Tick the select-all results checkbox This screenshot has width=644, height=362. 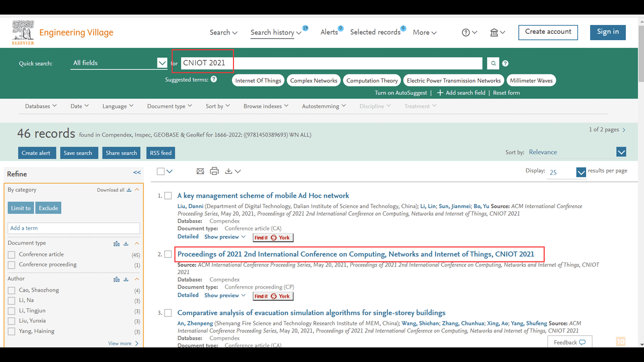(x=160, y=171)
